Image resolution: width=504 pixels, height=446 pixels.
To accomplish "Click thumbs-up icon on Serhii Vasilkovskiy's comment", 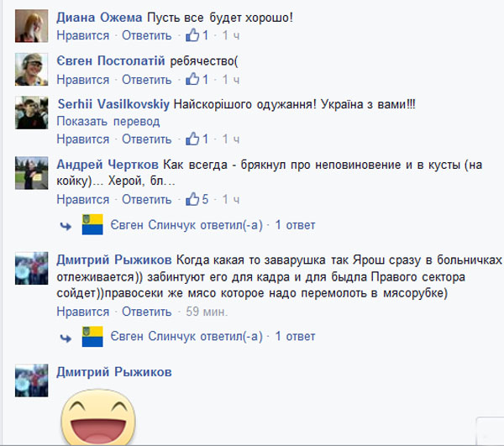I will pos(192,139).
